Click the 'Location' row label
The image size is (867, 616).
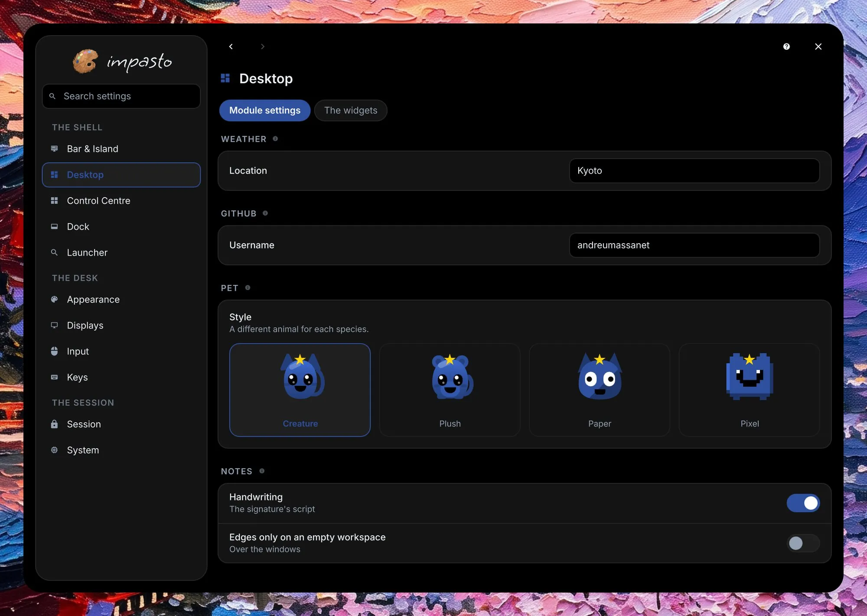(x=248, y=171)
